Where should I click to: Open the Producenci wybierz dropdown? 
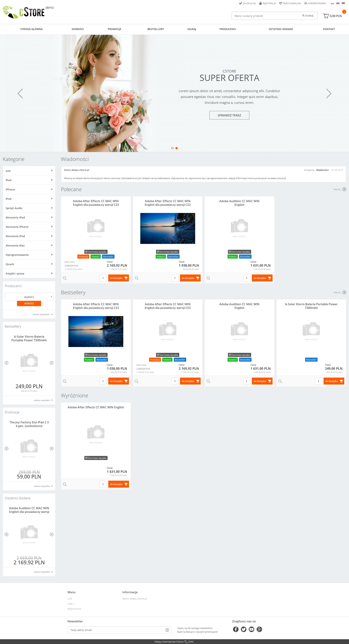(29, 297)
